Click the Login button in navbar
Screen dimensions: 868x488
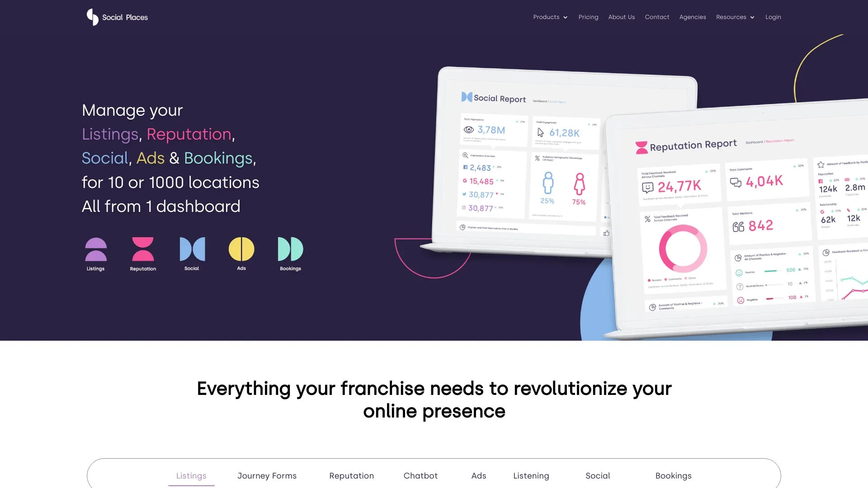[773, 17]
